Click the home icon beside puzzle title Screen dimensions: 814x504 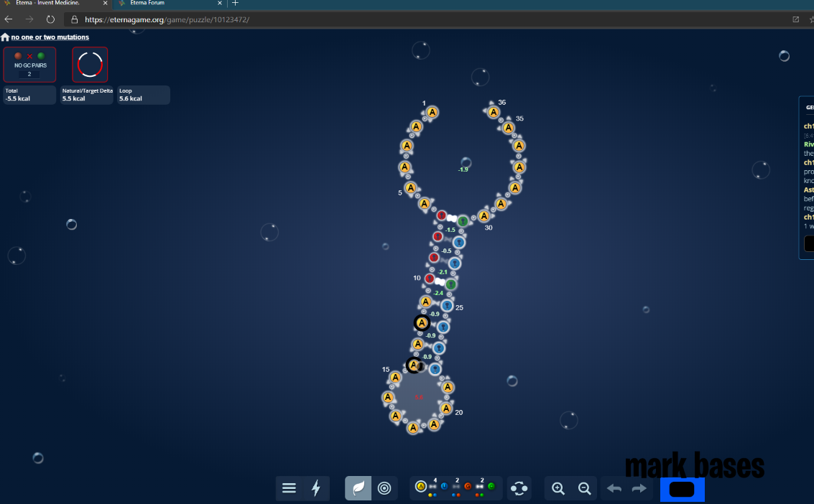(x=5, y=37)
